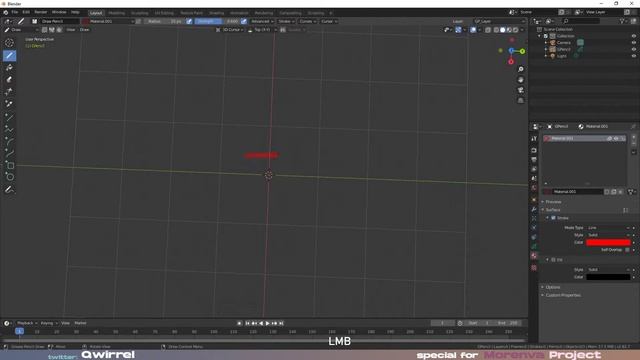Screen dimensions: 640x360
Task: Expand the Preview panel
Action: click(x=553, y=202)
